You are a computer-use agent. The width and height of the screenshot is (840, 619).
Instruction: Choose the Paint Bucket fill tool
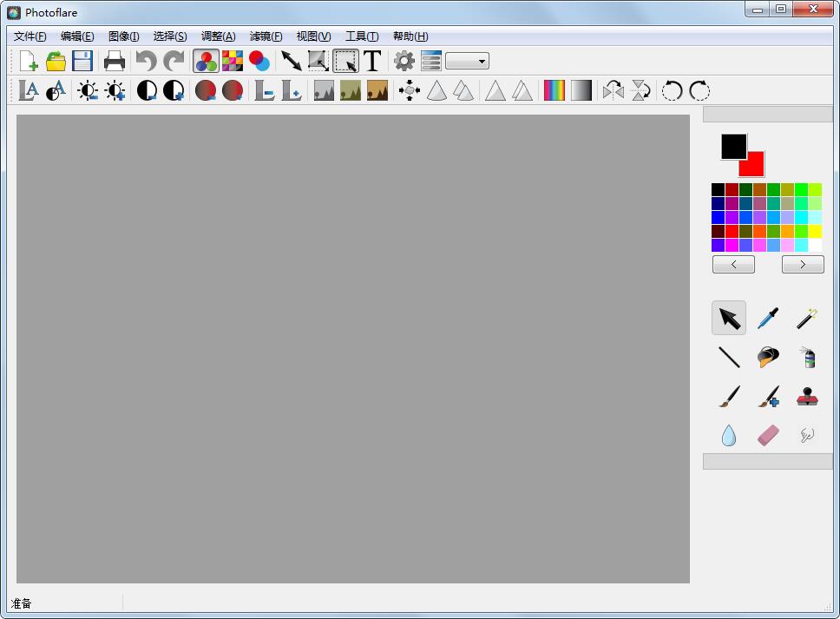(x=767, y=357)
